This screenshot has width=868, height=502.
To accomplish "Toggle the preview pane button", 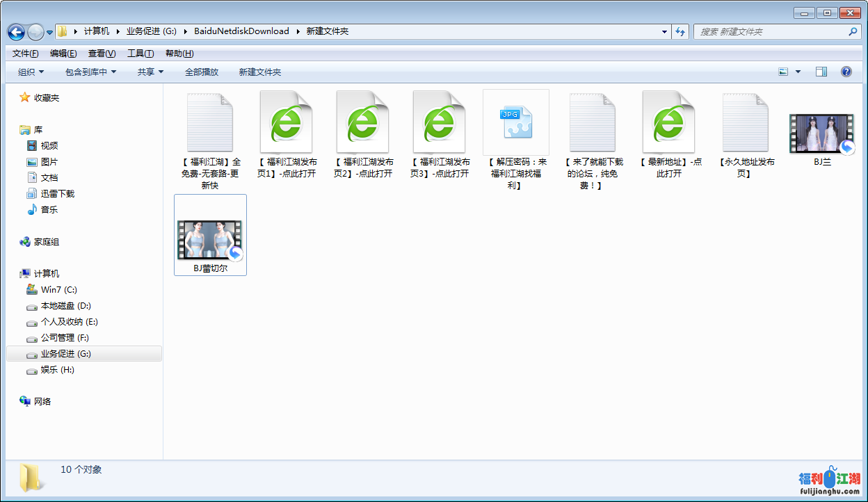I will pyautogui.click(x=821, y=72).
